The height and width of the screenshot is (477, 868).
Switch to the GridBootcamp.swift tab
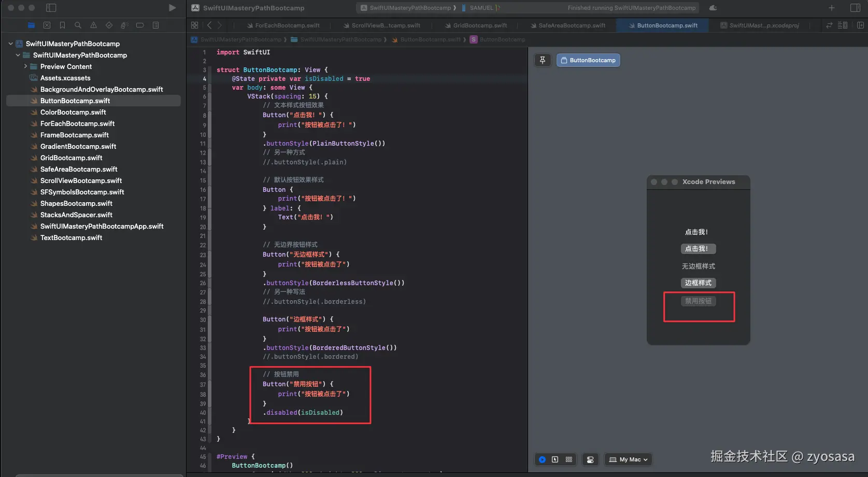pyautogui.click(x=479, y=25)
